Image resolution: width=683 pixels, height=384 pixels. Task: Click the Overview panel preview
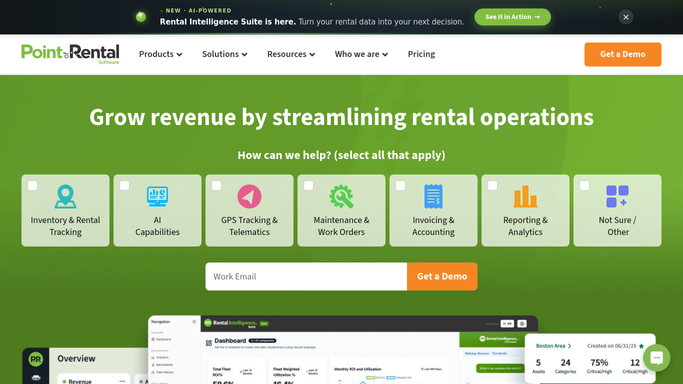point(85,366)
